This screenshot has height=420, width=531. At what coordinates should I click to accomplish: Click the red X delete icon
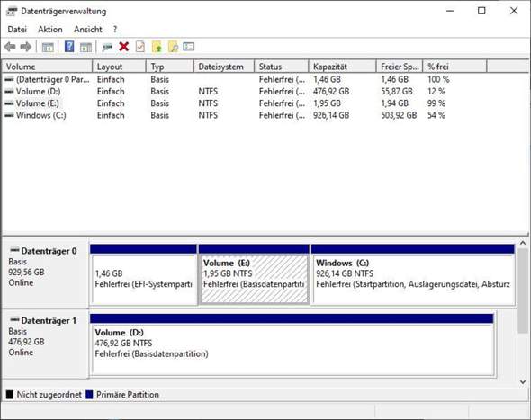[x=124, y=47]
